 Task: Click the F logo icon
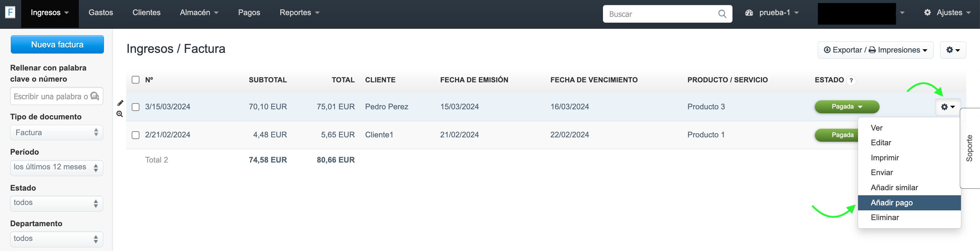(x=10, y=12)
